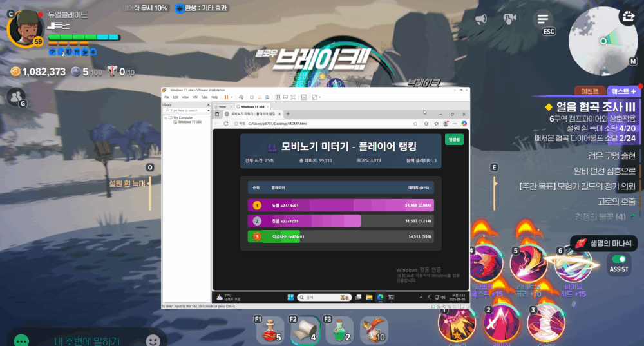Enter VMware full screen mode icon
The image size is (644, 346).
(293, 97)
